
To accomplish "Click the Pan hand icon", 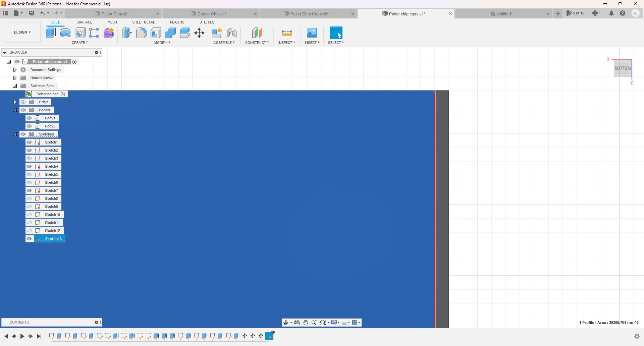I will (306, 323).
